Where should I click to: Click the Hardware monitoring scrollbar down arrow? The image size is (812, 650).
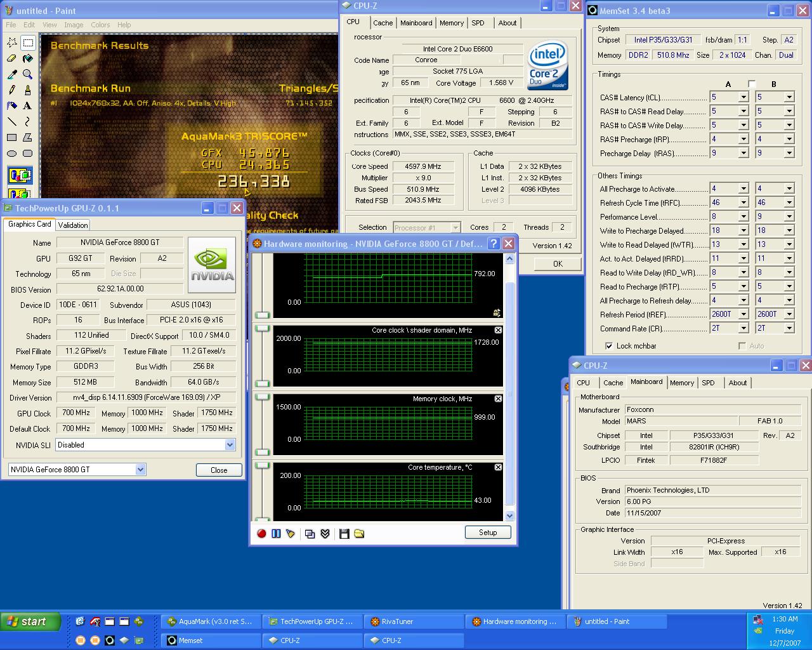click(x=509, y=516)
